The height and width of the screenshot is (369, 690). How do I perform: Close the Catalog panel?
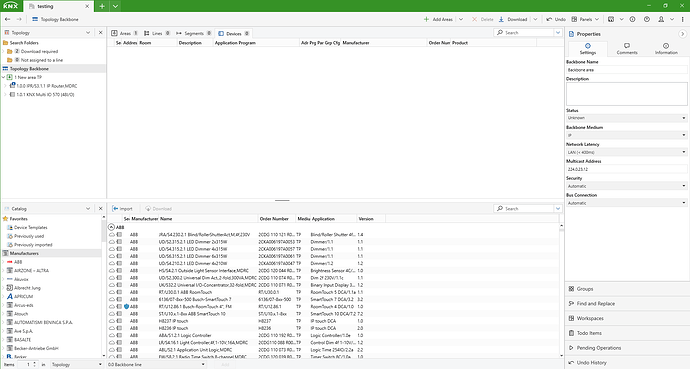100,208
